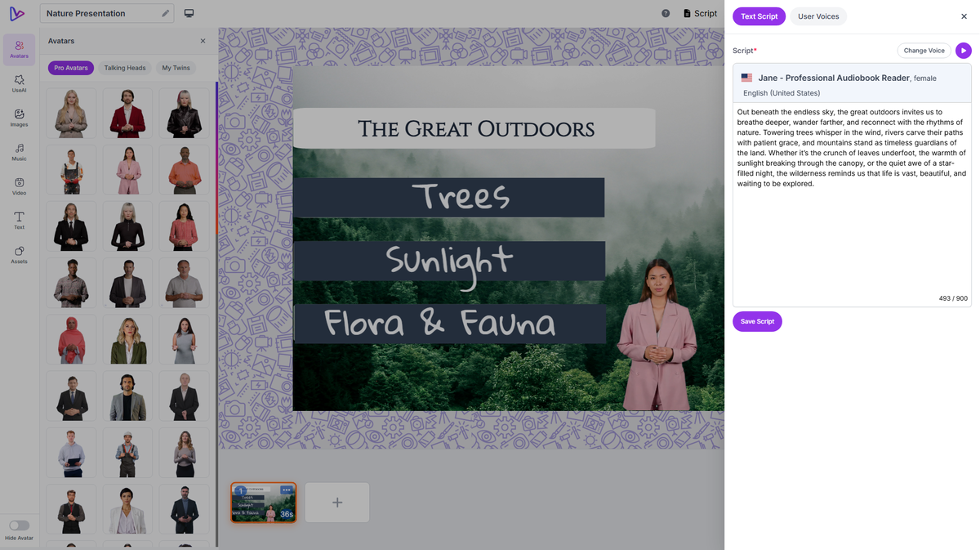Select the 36s slide thumbnail
980x550 pixels.
(263, 503)
